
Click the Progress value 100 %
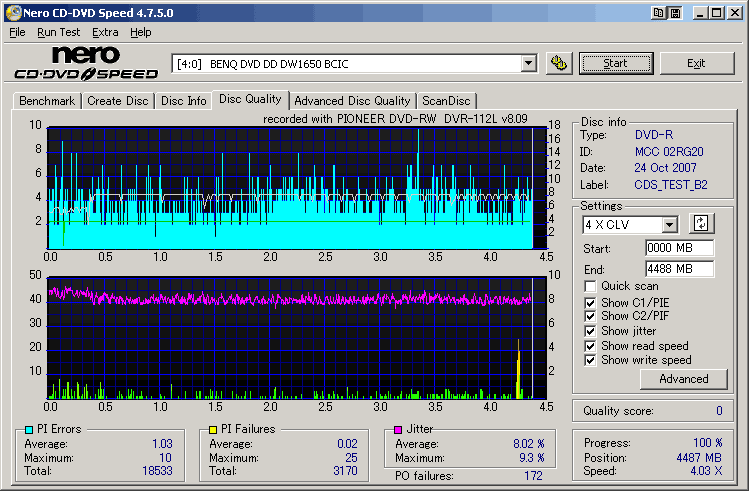[707, 443]
